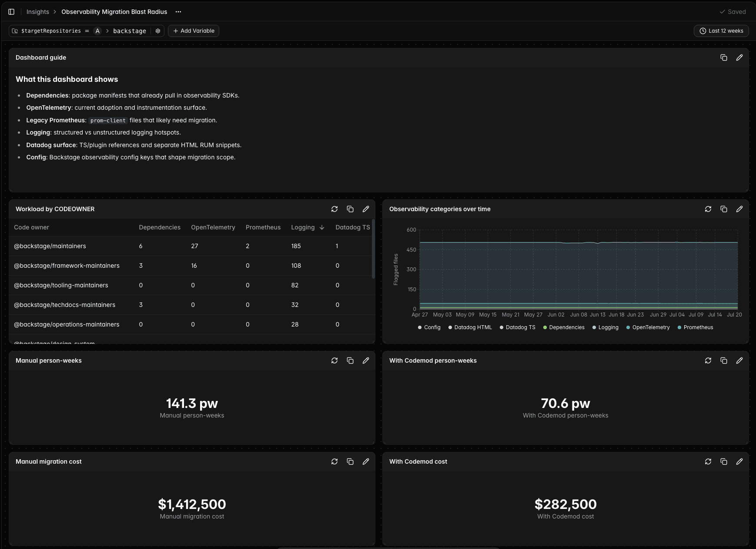Screen dimensions: 756x549
Task: Toggle Datadog HTML series in legend
Action: (470, 327)
